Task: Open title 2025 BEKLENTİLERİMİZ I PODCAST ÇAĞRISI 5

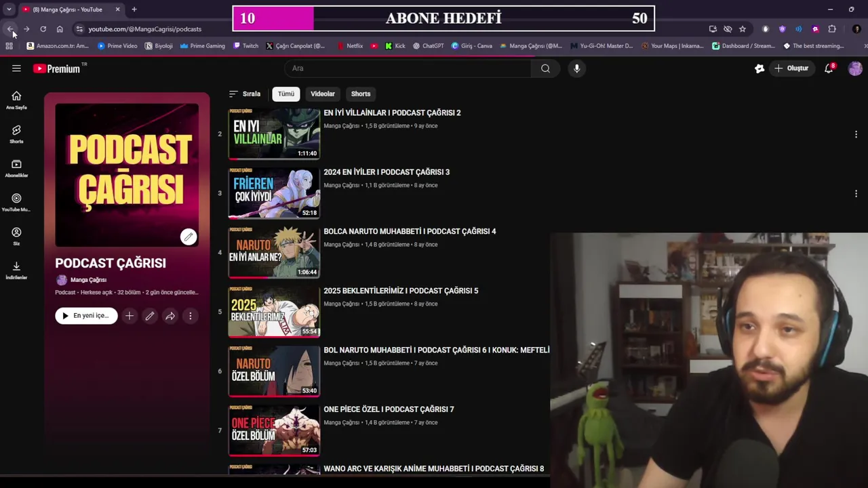Action: pos(401,291)
